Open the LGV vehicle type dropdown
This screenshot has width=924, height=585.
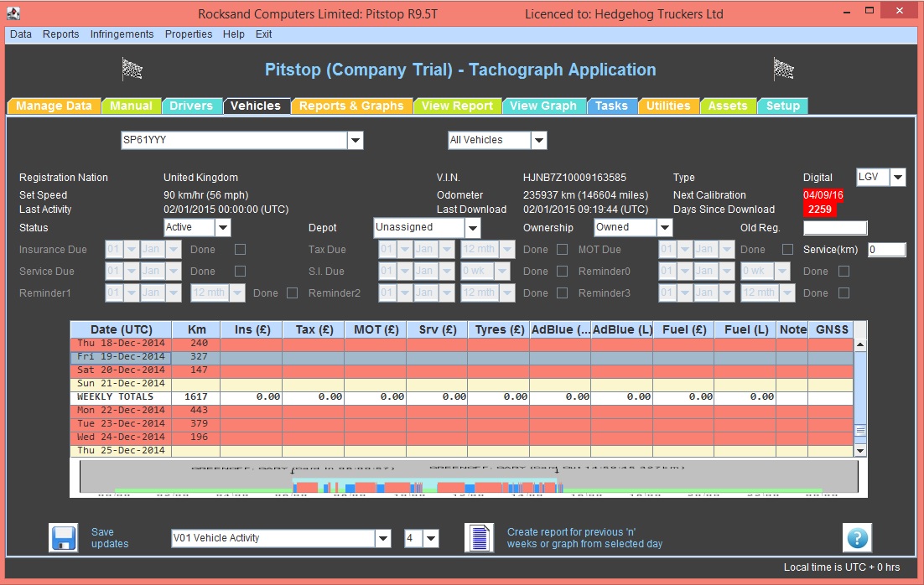pyautogui.click(x=897, y=177)
